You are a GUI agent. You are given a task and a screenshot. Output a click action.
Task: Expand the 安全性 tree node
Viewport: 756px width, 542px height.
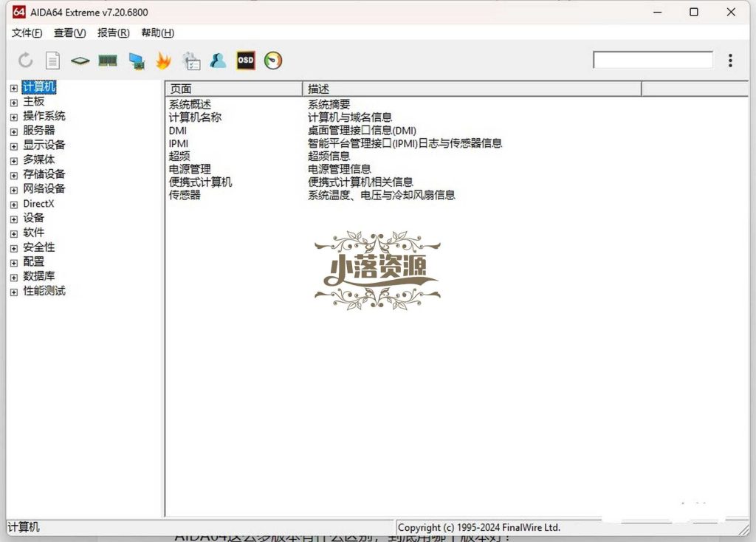pos(13,248)
